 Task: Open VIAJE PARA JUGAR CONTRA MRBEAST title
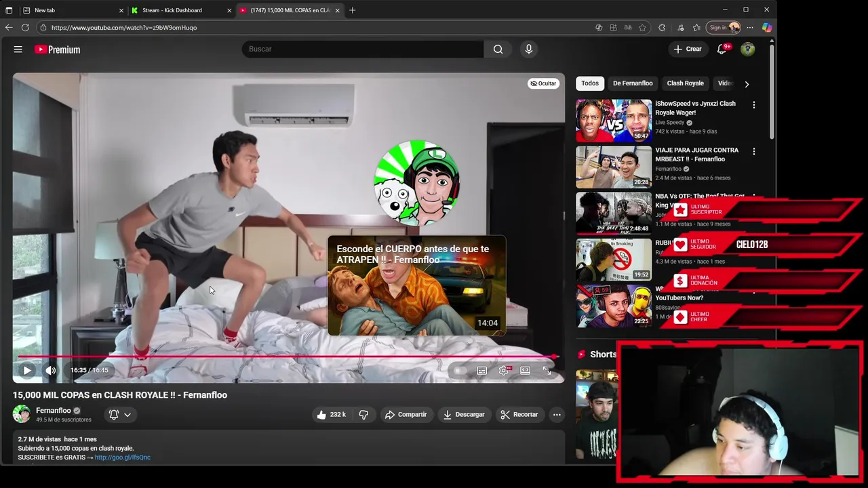[x=696, y=155]
